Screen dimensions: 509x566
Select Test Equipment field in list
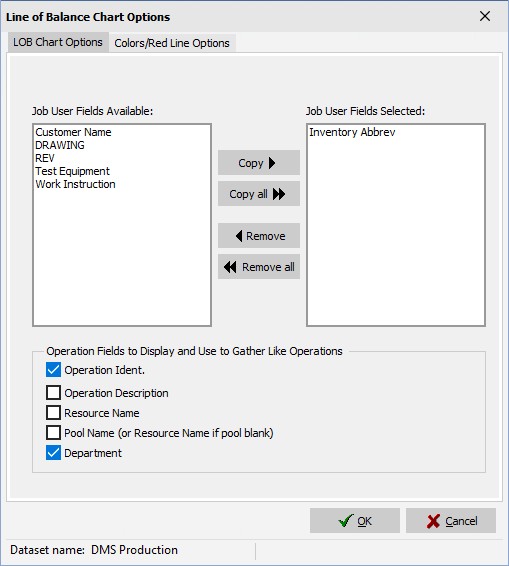tap(73, 171)
